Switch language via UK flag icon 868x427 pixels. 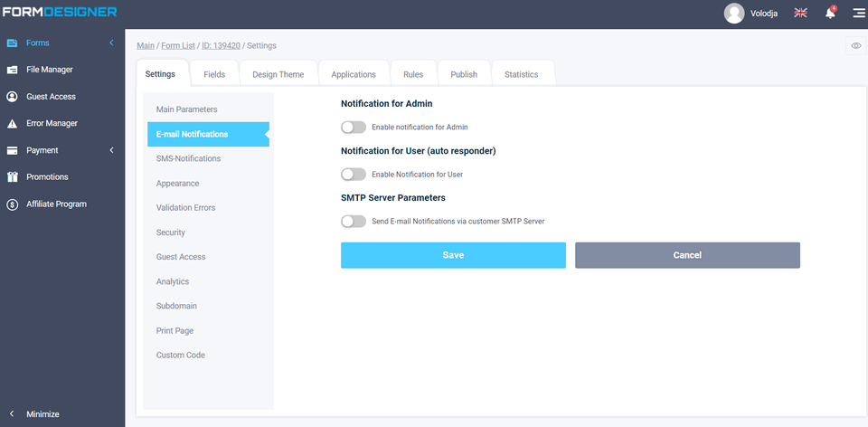(x=800, y=13)
